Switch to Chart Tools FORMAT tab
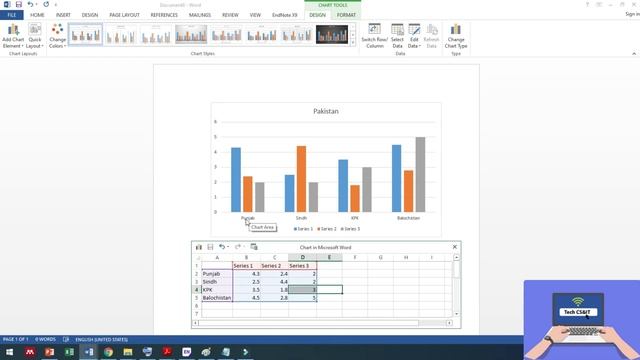 [x=346, y=15]
